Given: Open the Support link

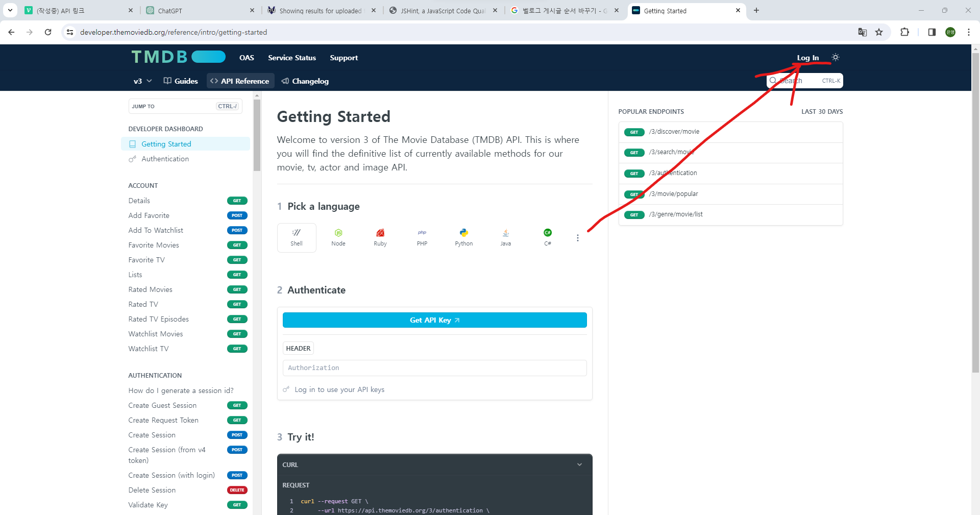Looking at the screenshot, I should pyautogui.click(x=344, y=58).
